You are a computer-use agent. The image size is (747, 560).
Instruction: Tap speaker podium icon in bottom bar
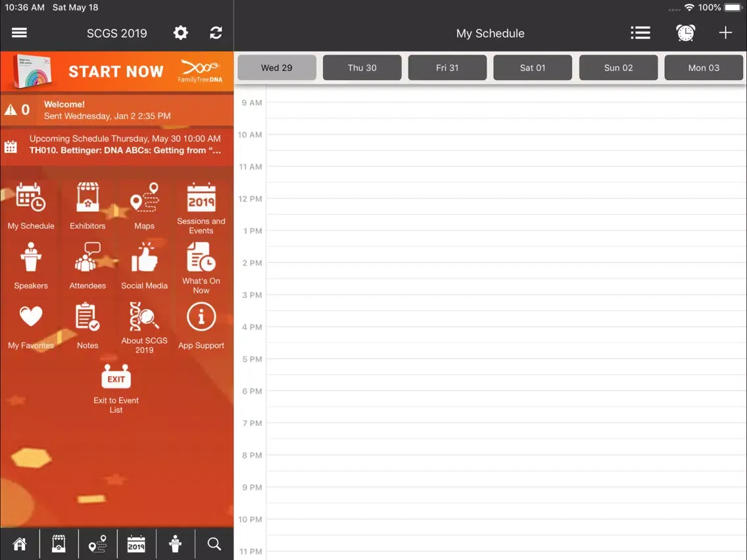coord(176,544)
